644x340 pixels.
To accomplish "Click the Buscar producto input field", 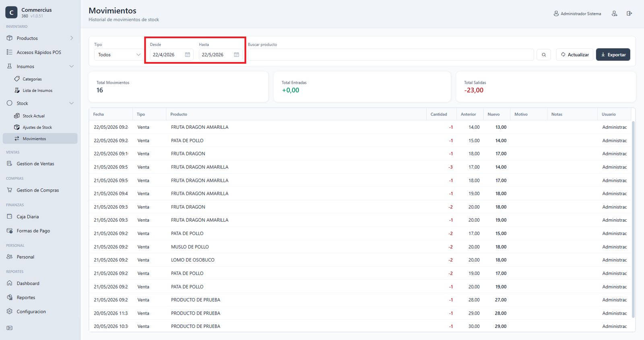I will tap(391, 55).
